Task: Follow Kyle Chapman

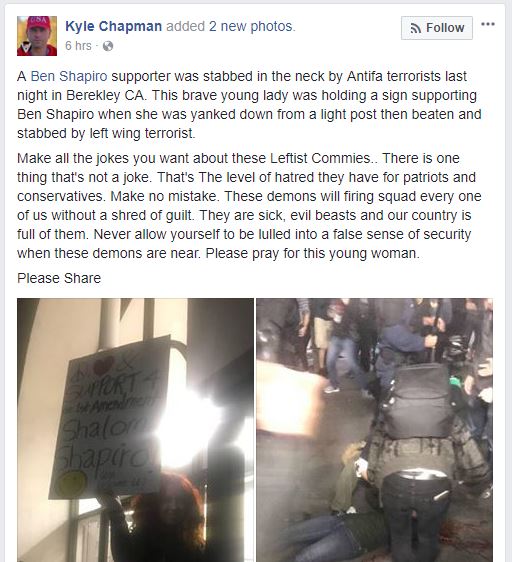Action: tap(437, 28)
